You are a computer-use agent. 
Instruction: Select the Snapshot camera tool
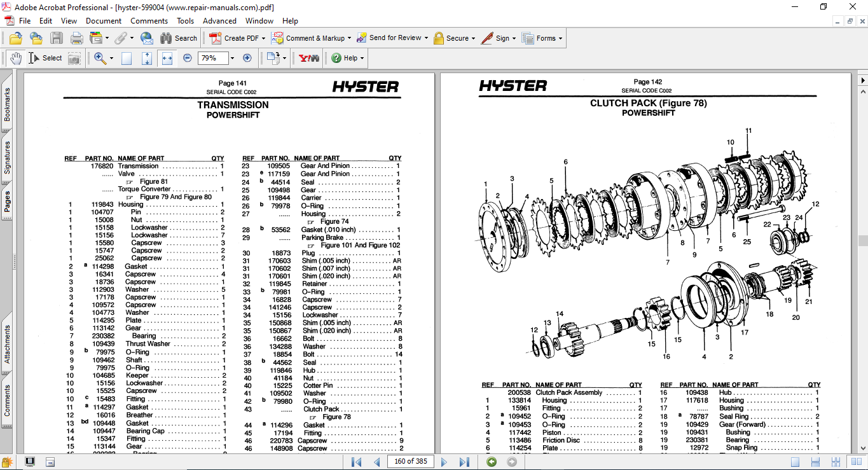pyautogui.click(x=74, y=58)
